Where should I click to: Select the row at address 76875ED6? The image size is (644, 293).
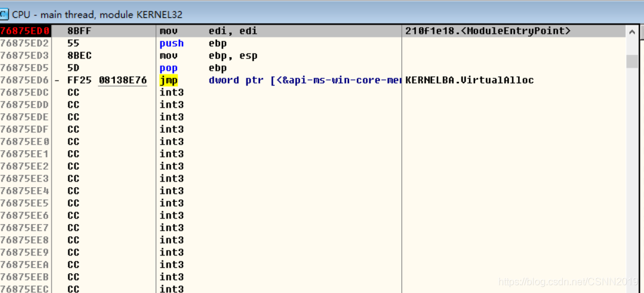tap(313, 80)
